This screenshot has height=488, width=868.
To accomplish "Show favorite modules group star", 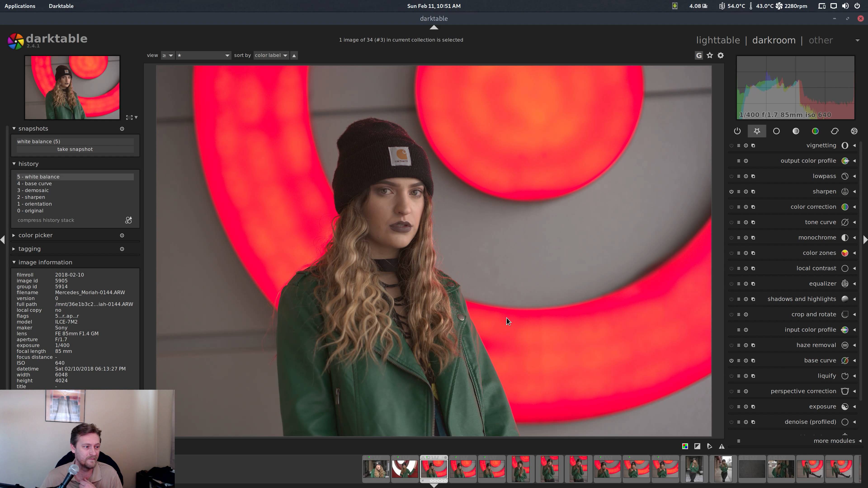I will 757,131.
